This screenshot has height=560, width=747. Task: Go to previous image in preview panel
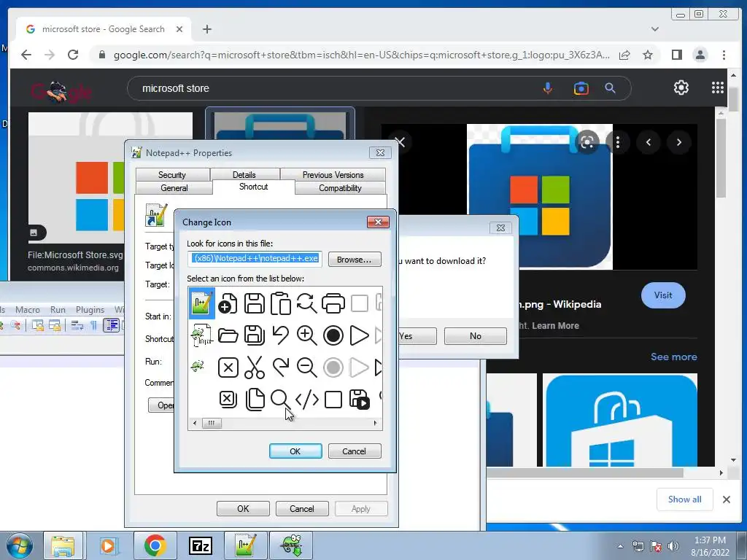point(649,142)
